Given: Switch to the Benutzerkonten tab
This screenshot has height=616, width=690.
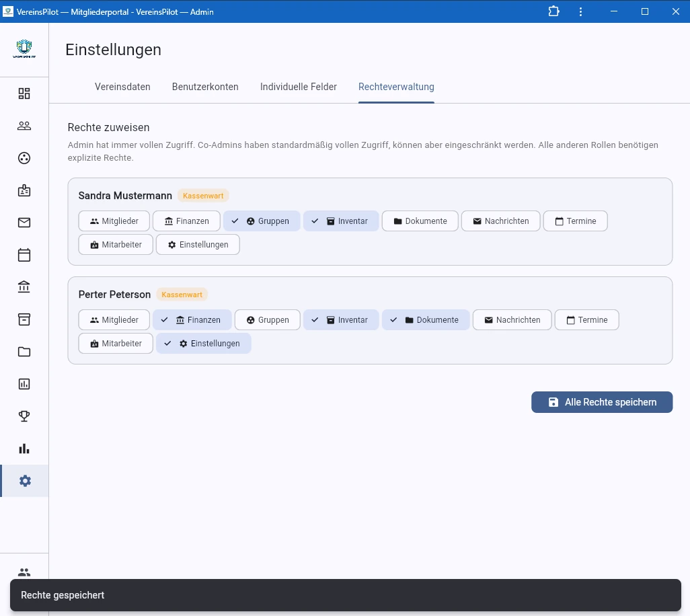Looking at the screenshot, I should (x=205, y=87).
